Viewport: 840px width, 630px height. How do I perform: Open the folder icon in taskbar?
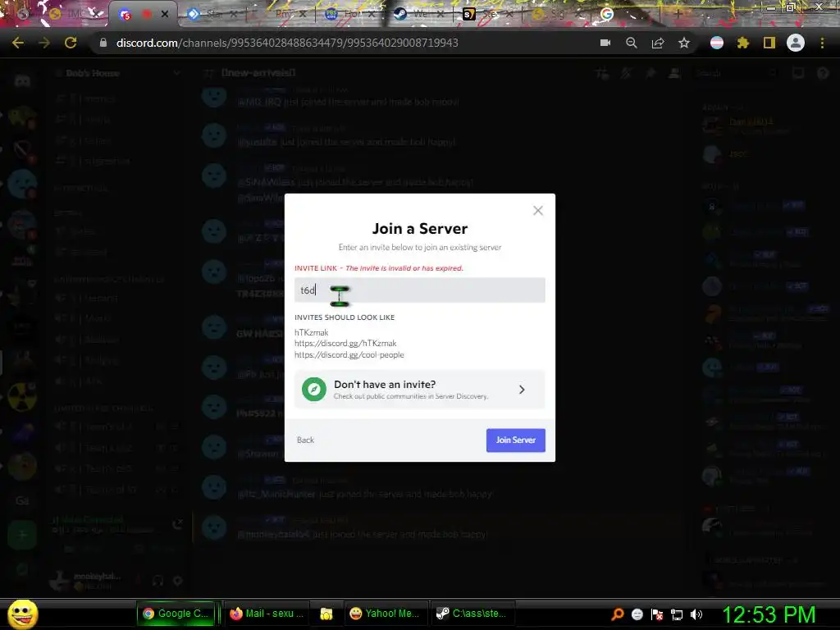click(326, 614)
